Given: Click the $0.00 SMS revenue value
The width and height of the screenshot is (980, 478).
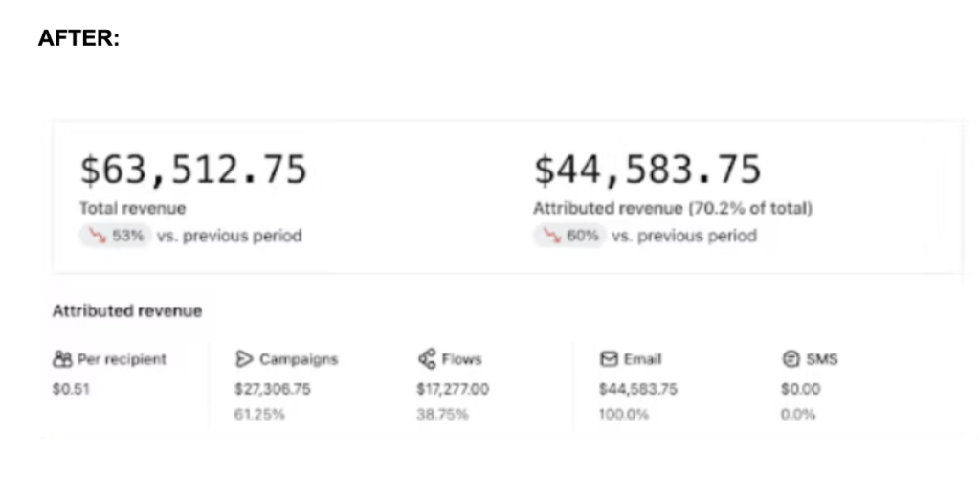Looking at the screenshot, I should 800,389.
